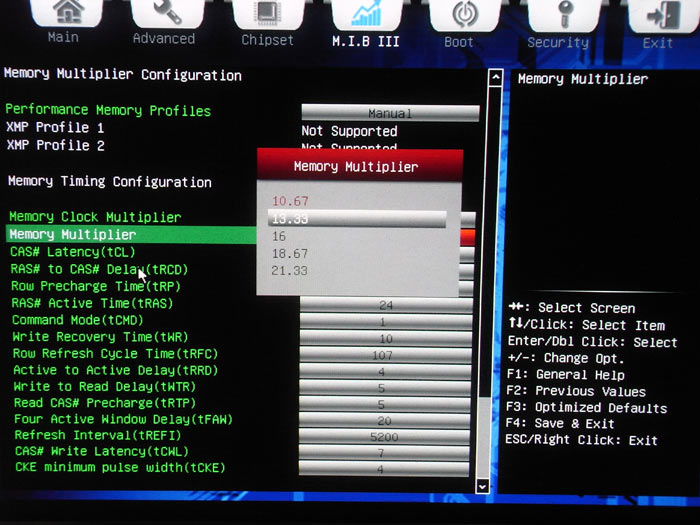700x525 pixels.
Task: Click the scrollbar up arrow
Action: (x=496, y=78)
